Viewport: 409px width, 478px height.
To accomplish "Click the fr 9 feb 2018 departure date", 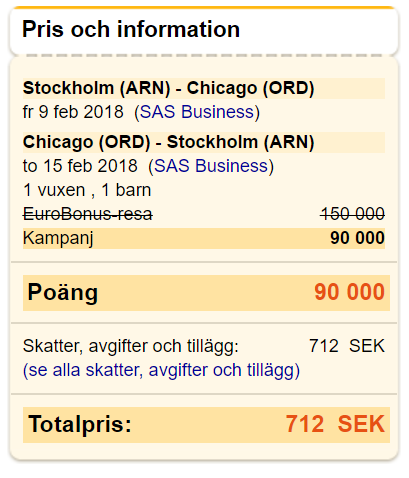I will [73, 112].
